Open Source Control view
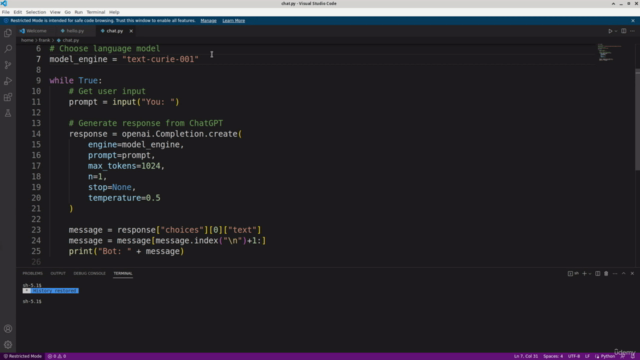The height and width of the screenshot is (360, 640). click(x=8, y=65)
